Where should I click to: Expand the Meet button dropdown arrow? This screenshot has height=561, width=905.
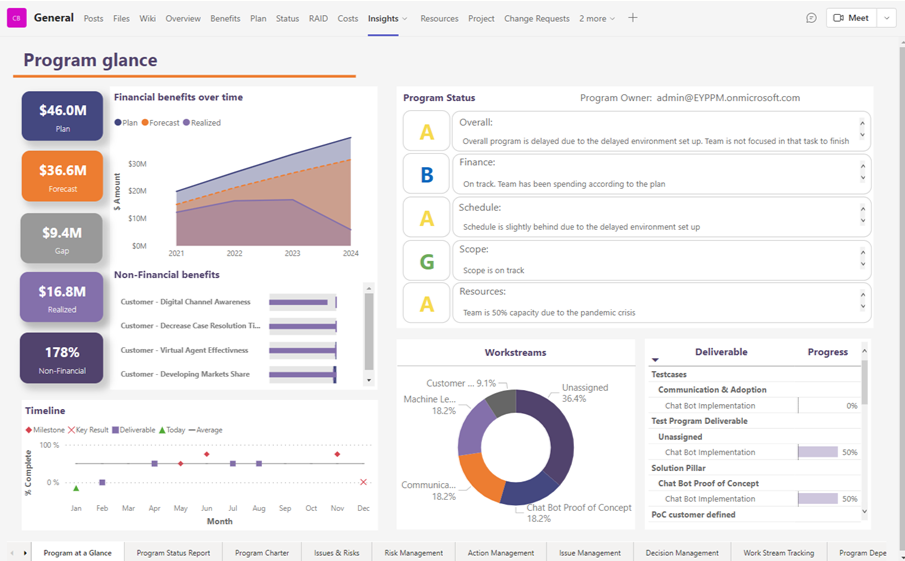pyautogui.click(x=886, y=18)
